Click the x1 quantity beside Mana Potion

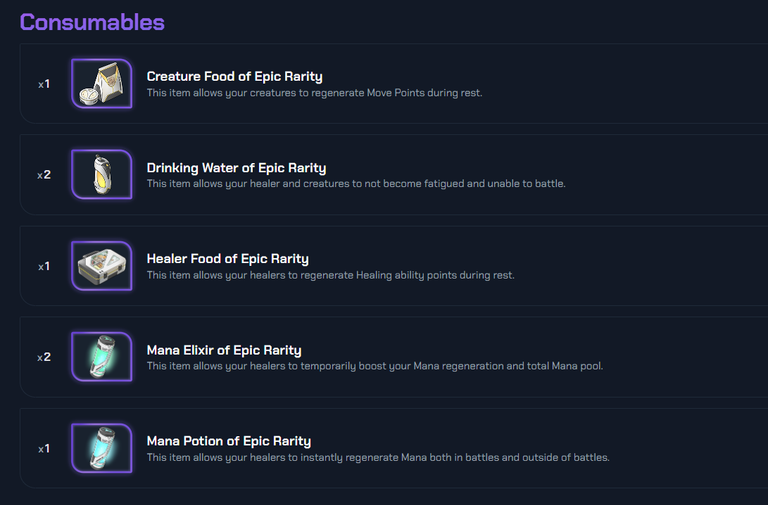click(x=44, y=448)
